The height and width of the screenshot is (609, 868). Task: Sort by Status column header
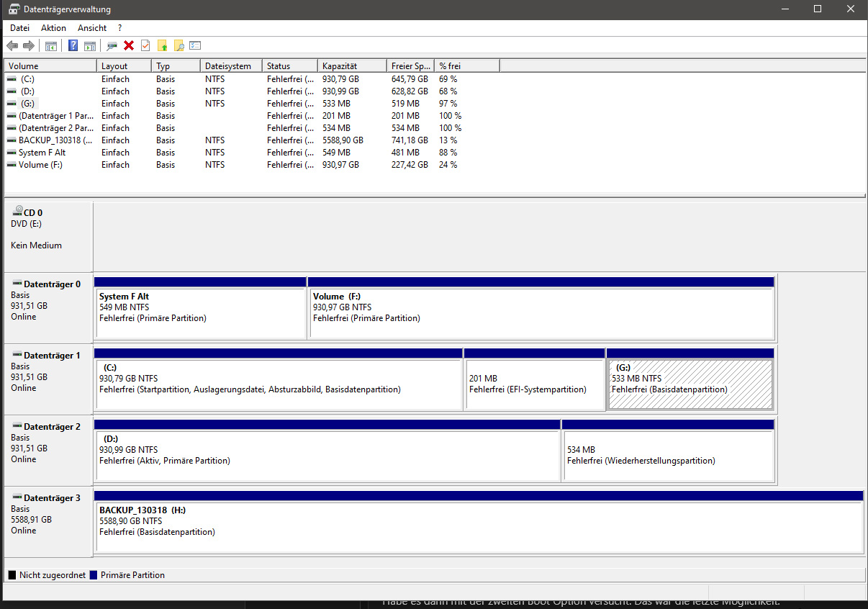(x=290, y=66)
